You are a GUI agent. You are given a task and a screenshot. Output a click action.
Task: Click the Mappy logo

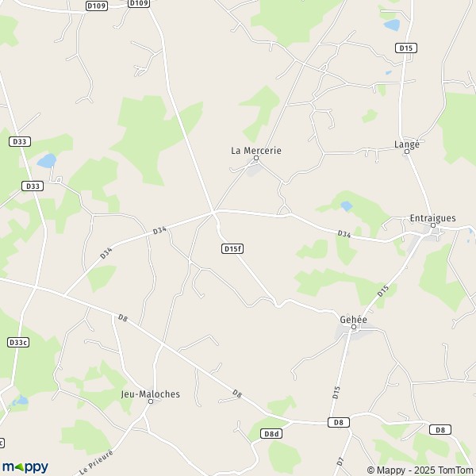tap(25, 467)
